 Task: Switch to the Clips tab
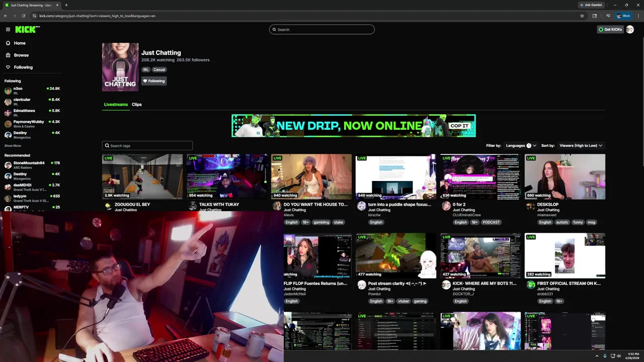pyautogui.click(x=137, y=105)
